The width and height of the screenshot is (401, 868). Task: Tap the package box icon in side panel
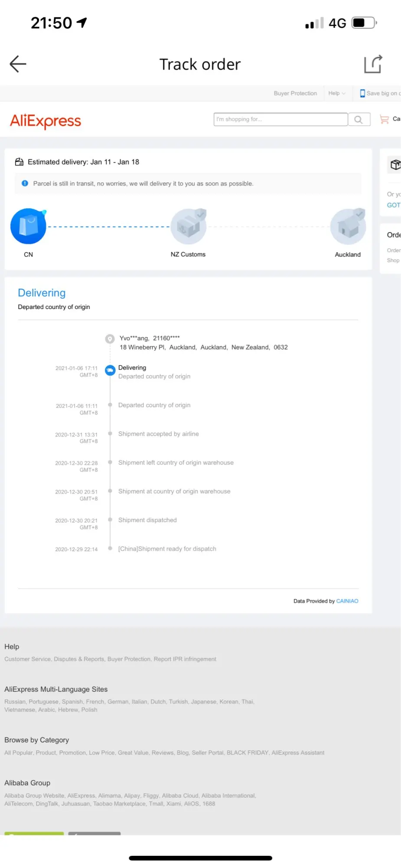point(395,164)
